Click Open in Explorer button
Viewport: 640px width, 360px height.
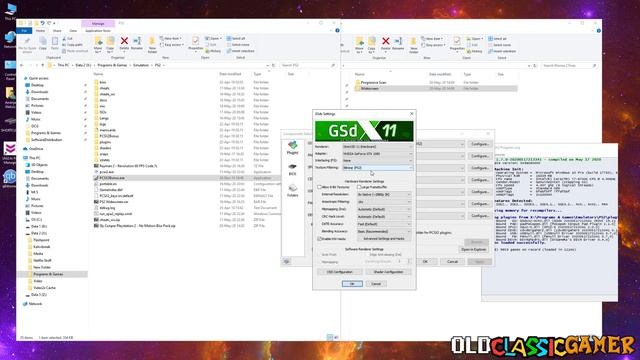tap(473, 249)
